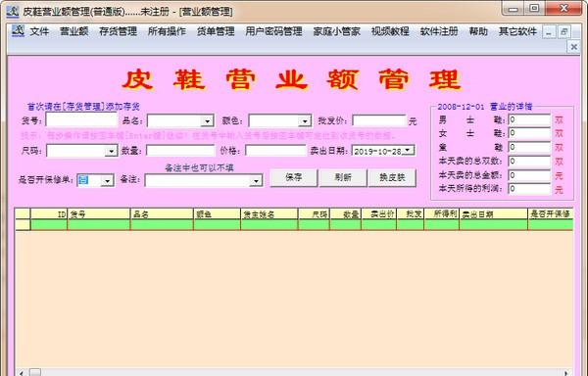This screenshot has width=588, height=376.
Task: Click the 本天卖的总双数 field
Action: tap(529, 161)
